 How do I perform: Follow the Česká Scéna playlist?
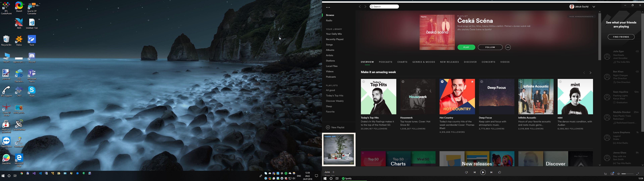click(x=490, y=47)
